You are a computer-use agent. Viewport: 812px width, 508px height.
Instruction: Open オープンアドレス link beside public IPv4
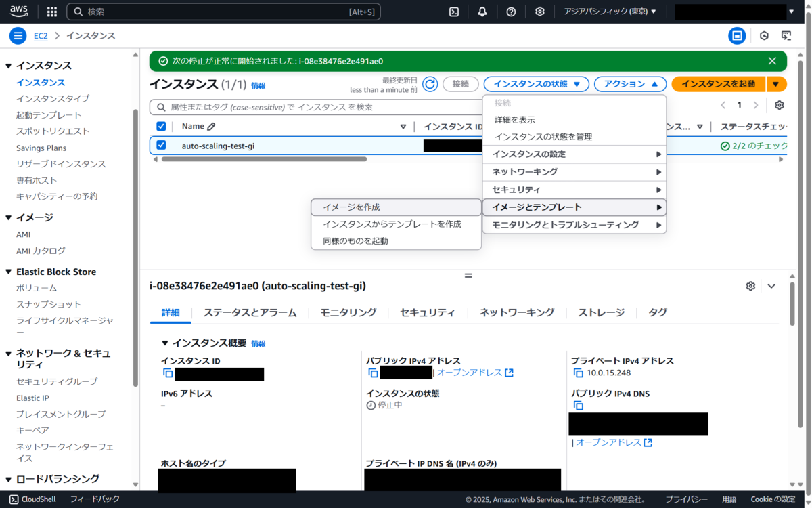click(x=475, y=373)
